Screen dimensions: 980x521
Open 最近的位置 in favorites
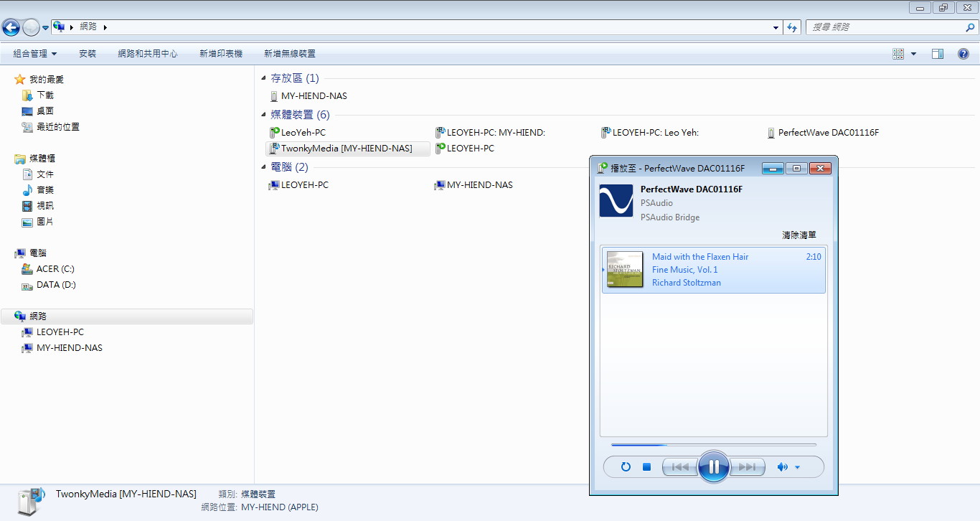(x=50, y=127)
